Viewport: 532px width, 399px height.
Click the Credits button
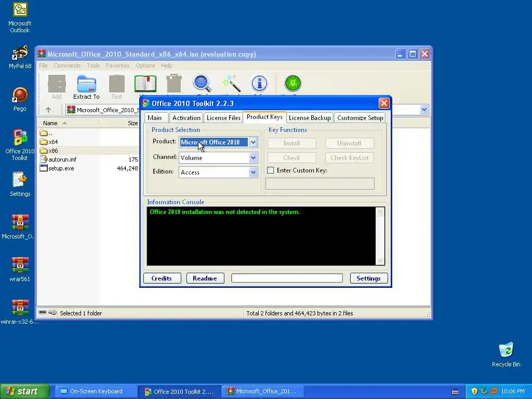[x=162, y=278]
